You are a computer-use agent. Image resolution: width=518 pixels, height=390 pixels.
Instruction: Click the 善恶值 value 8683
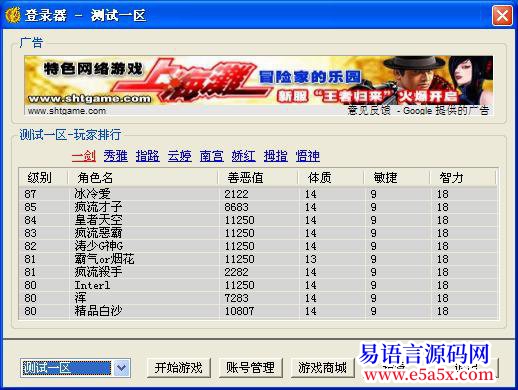click(x=236, y=207)
